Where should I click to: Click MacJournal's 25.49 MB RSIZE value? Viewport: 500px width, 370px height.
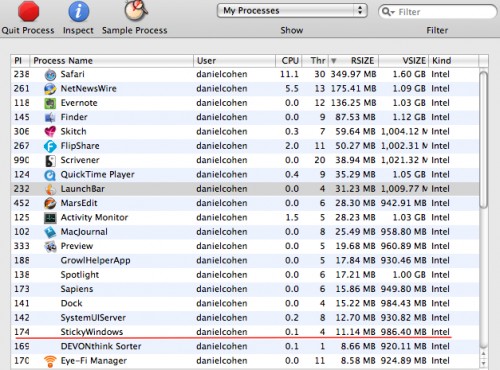point(356,232)
